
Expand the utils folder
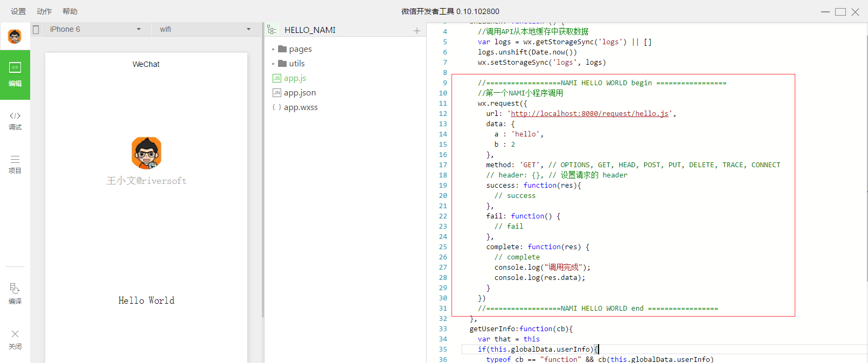click(273, 64)
